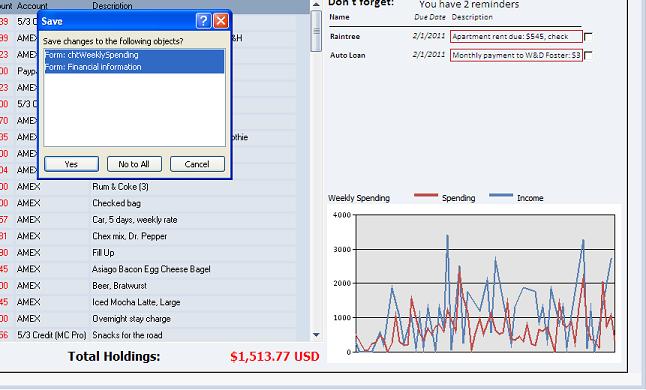Select Form: Financial Information list entry

pyautogui.click(x=134, y=67)
